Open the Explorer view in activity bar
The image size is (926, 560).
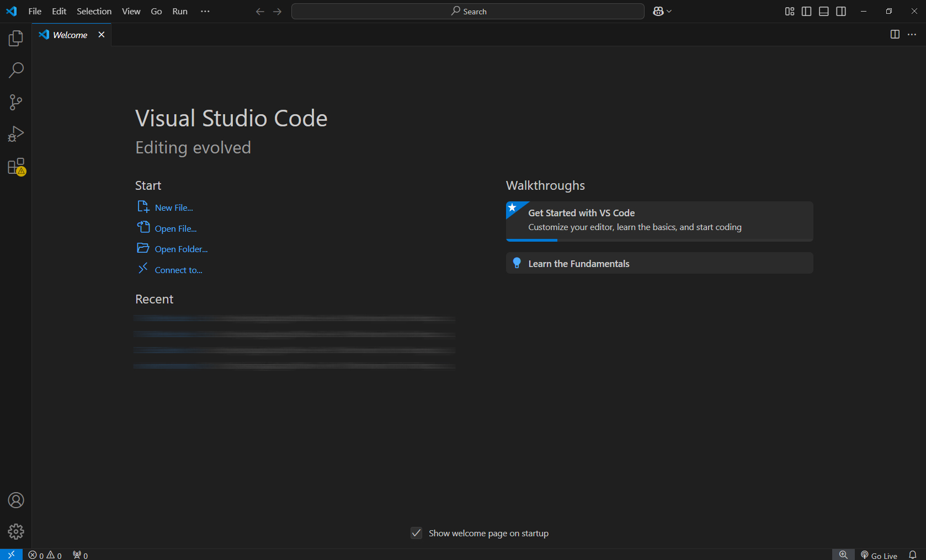click(x=16, y=38)
